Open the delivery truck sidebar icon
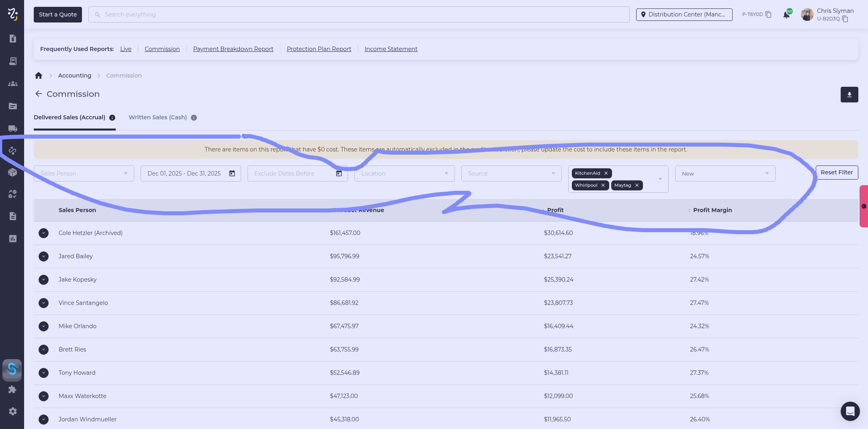The image size is (868, 429). (x=13, y=129)
